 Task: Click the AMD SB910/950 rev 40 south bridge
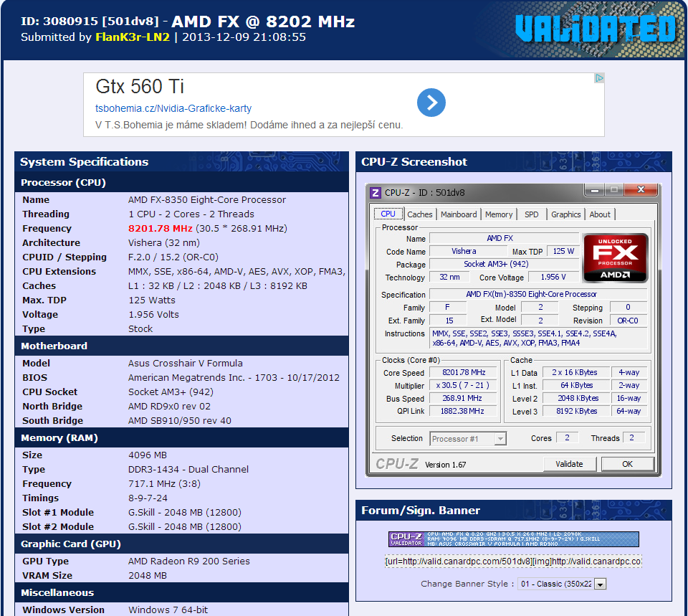(x=179, y=421)
